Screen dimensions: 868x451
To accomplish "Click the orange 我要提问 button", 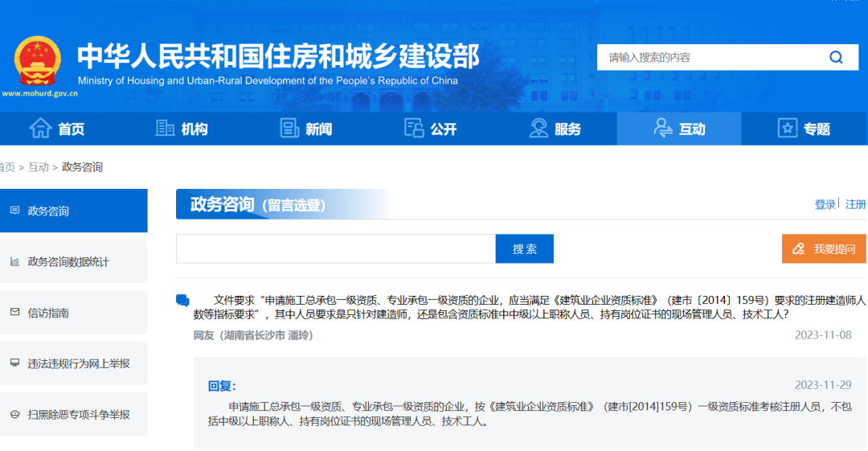I will 824,248.
